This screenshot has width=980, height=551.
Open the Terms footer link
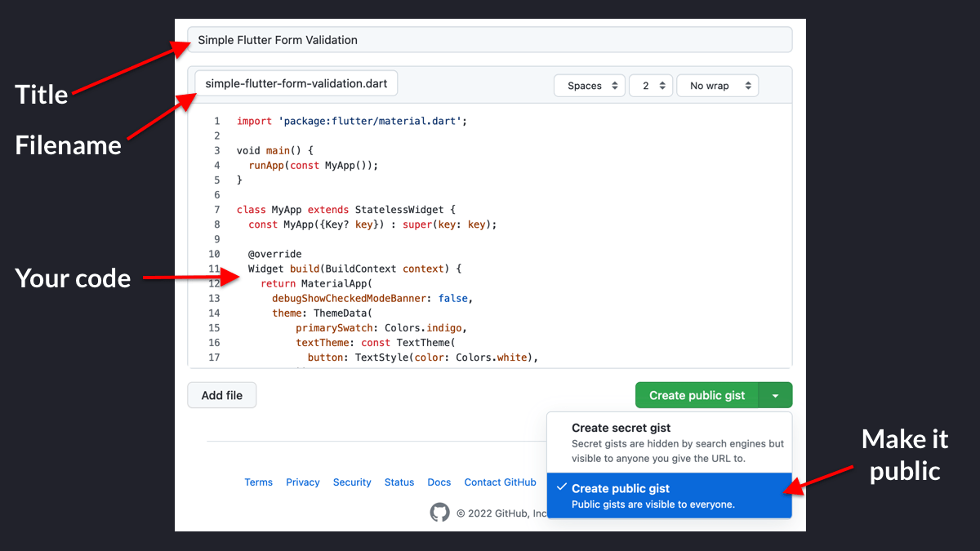pos(259,482)
